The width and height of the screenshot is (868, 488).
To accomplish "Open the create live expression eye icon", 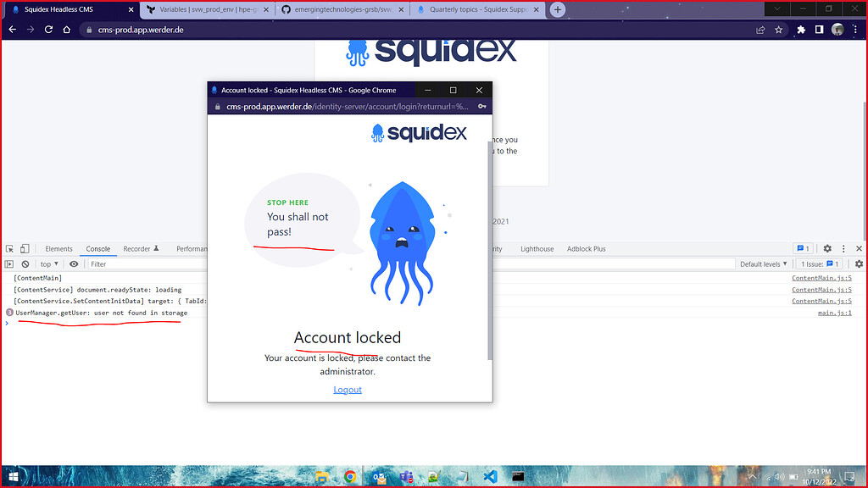I will (73, 263).
